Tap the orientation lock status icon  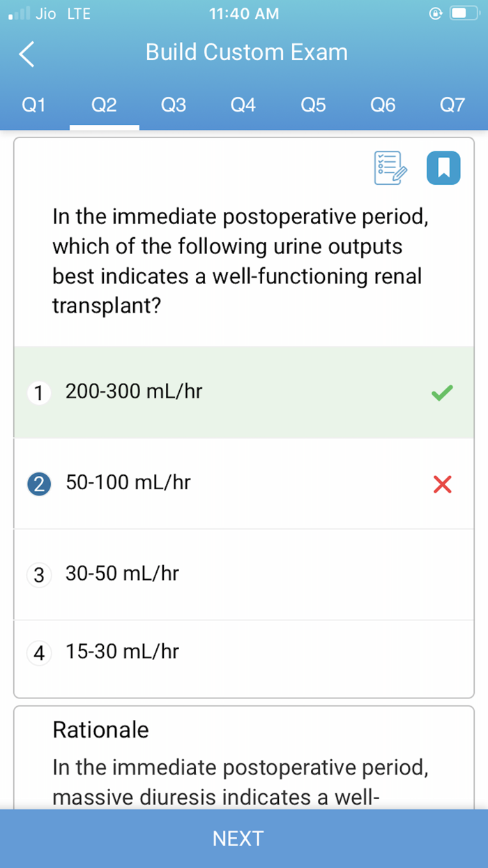pyautogui.click(x=436, y=13)
